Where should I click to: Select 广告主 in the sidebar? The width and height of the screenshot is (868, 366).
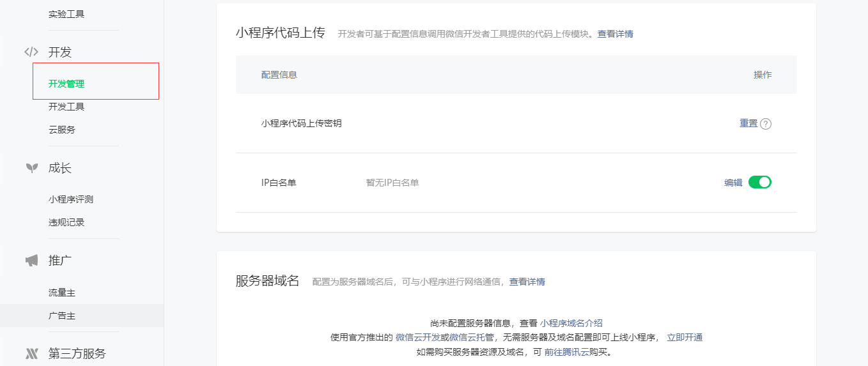pos(62,316)
